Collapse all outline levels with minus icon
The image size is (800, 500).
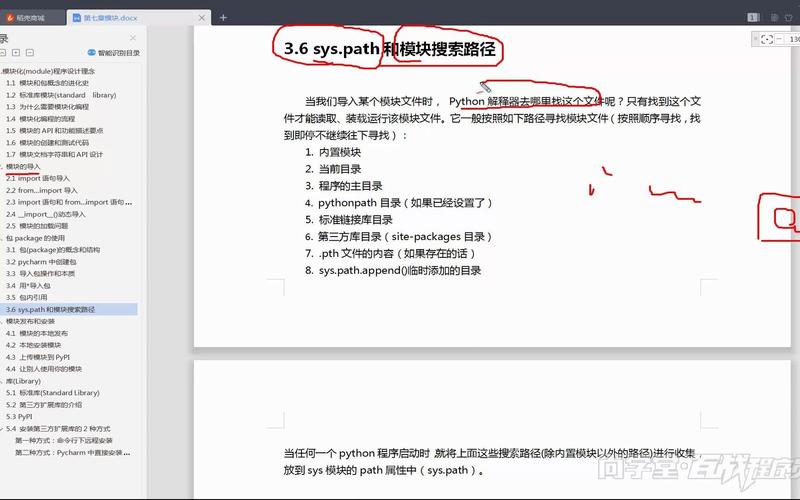[x=30, y=53]
